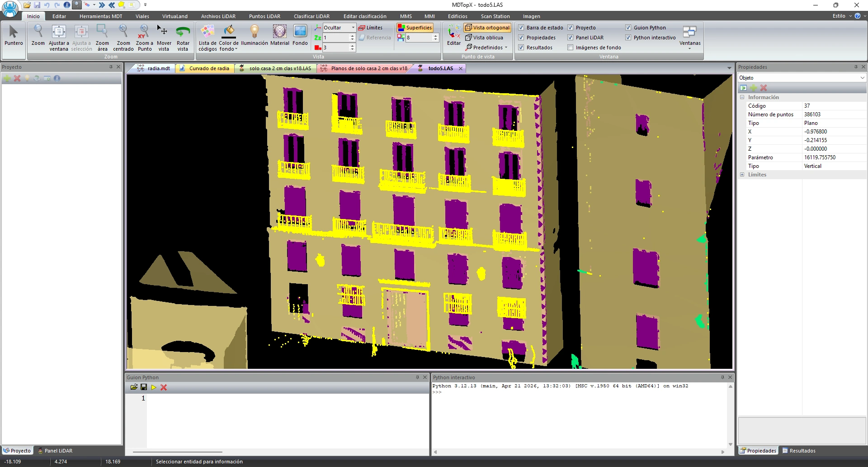Click the yellow polygon quick access icon
The image size is (868, 467).
pos(122,5)
